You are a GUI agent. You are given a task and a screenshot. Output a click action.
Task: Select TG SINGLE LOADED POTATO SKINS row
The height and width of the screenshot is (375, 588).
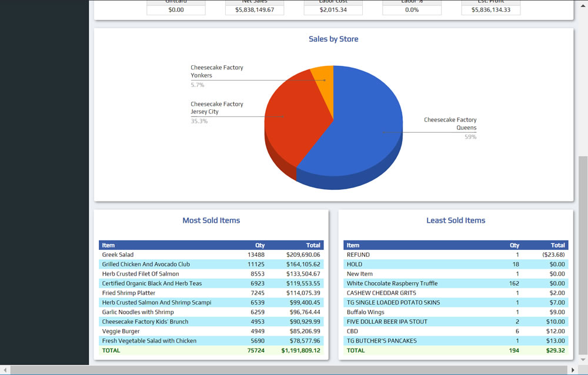456,303
